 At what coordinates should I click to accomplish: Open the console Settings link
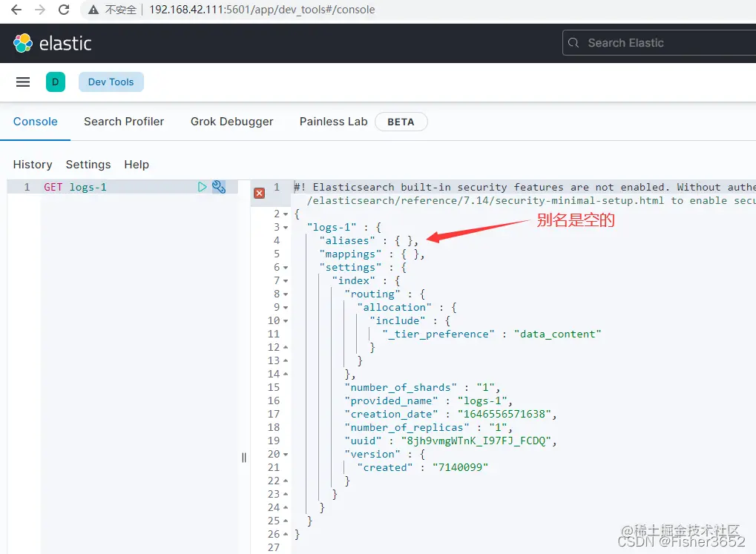pyautogui.click(x=88, y=165)
